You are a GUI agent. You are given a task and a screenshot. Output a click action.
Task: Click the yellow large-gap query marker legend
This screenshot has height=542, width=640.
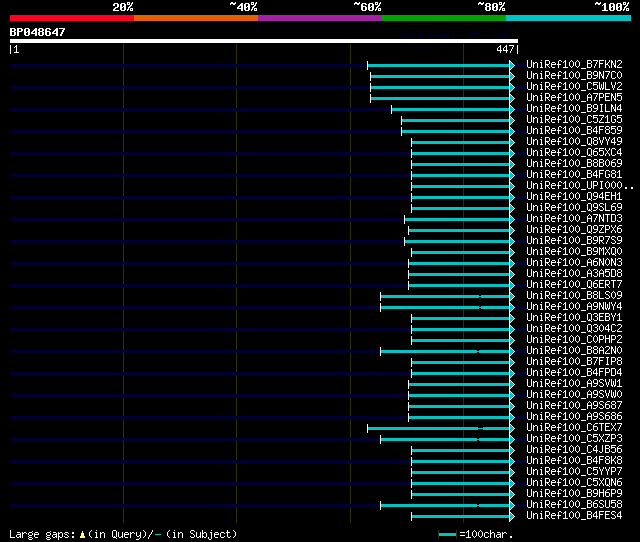(82, 534)
